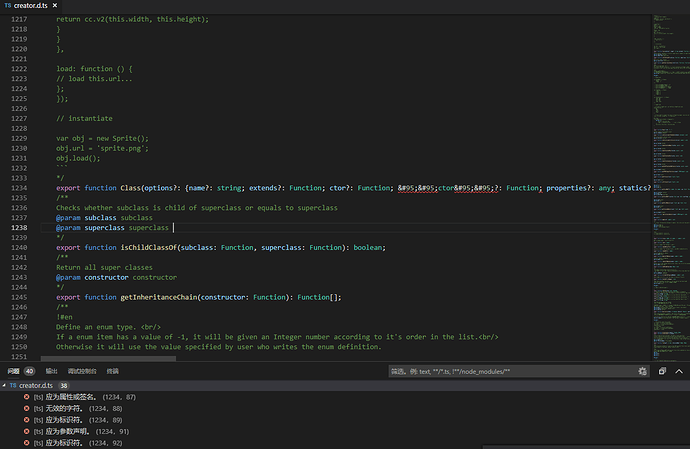Open the 问题 (Problems) panel tab
690x449 pixels.
(13, 371)
